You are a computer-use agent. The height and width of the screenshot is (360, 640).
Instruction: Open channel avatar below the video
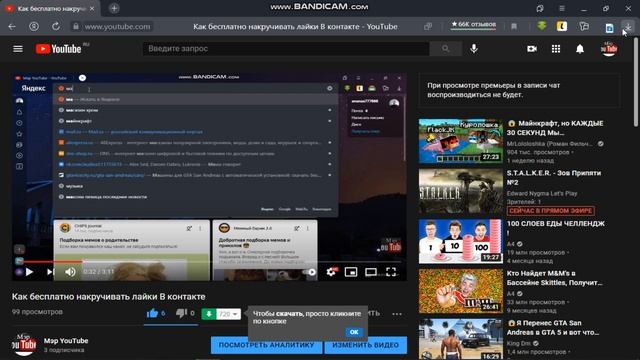pos(24,345)
